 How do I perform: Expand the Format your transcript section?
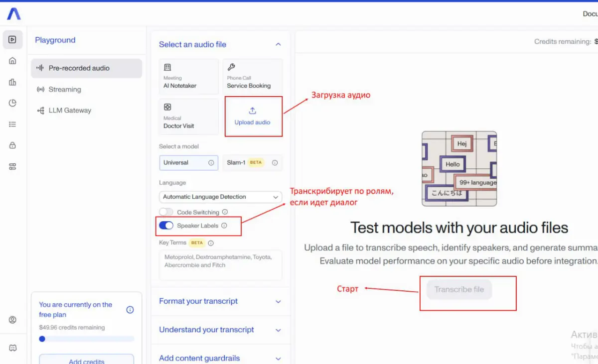pos(220,301)
